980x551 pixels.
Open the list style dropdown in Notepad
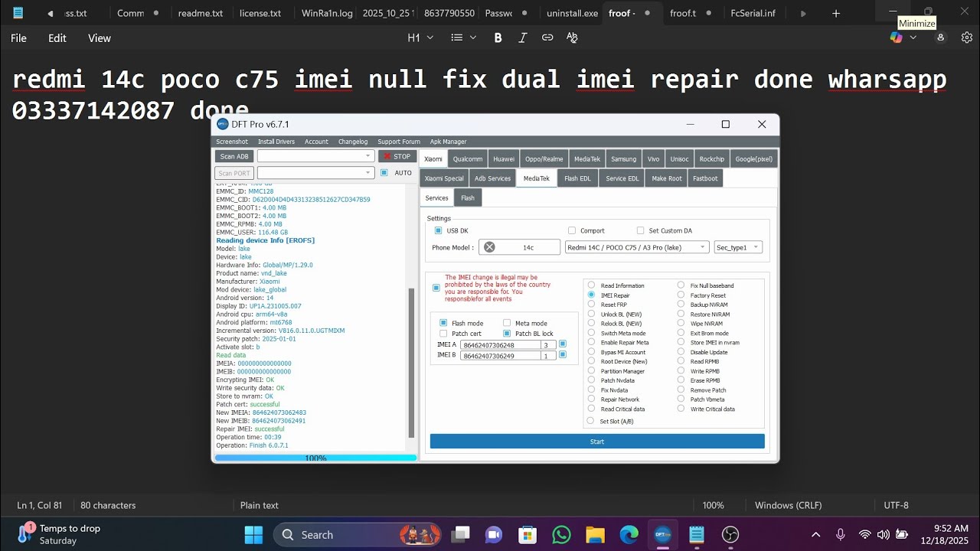pos(464,37)
